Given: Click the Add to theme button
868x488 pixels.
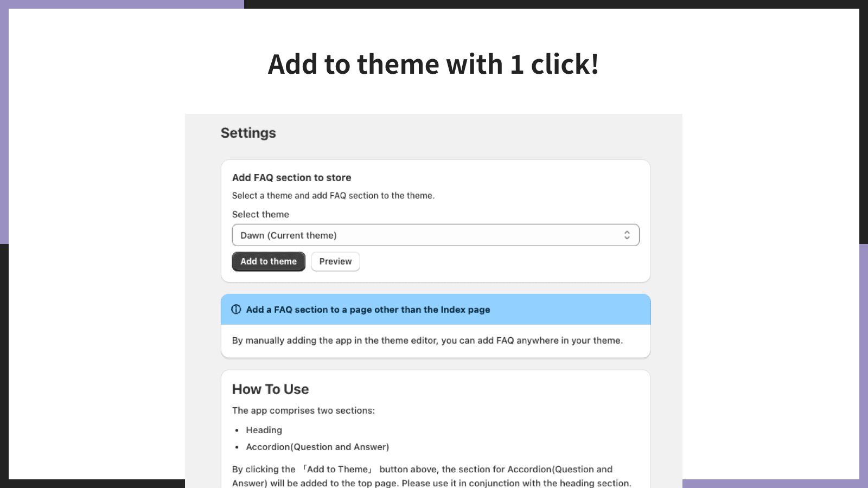Looking at the screenshot, I should 269,261.
